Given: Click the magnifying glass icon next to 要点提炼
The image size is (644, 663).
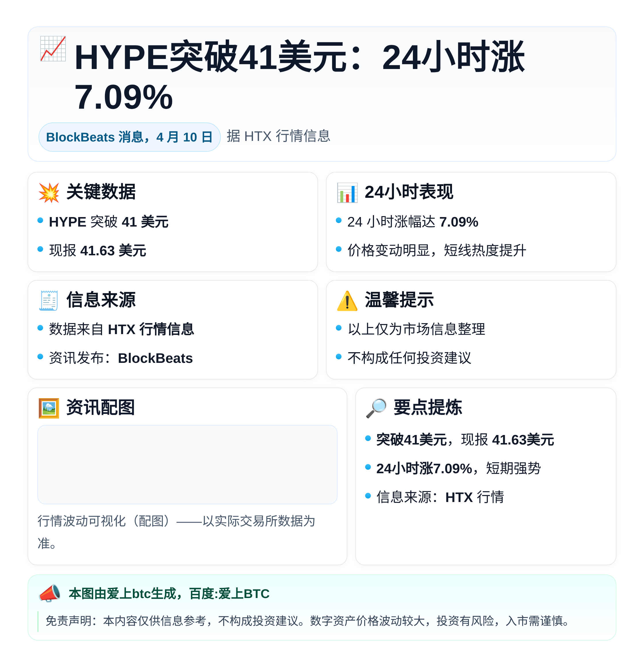Looking at the screenshot, I should click(x=376, y=408).
